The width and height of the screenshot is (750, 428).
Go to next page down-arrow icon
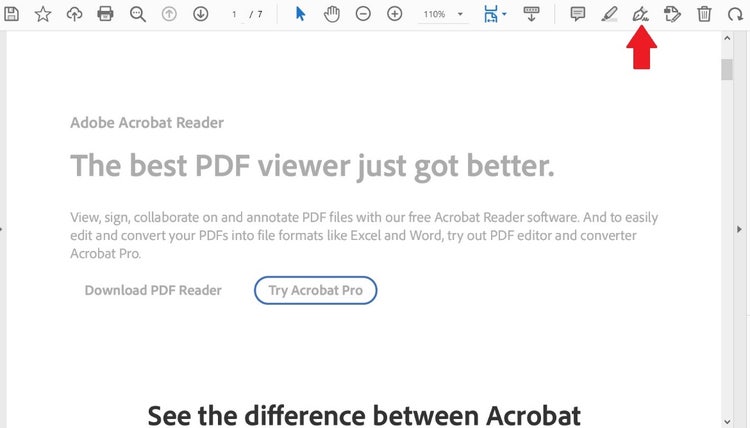(x=200, y=14)
